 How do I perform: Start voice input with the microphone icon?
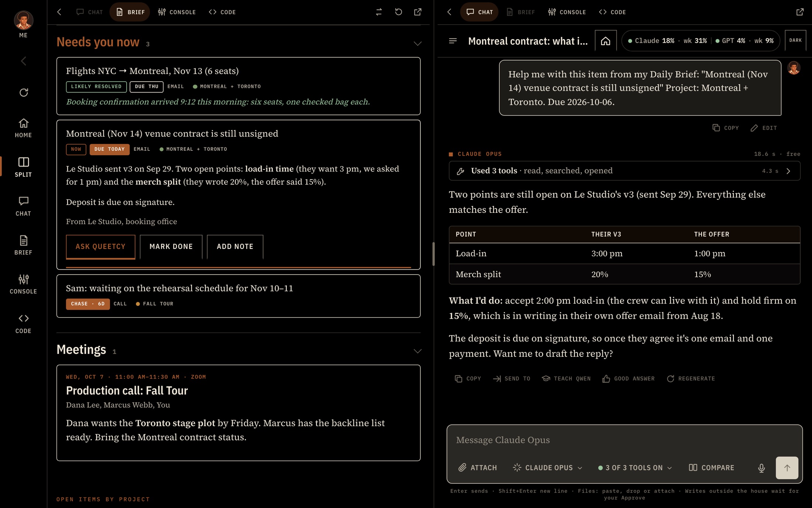pyautogui.click(x=761, y=468)
